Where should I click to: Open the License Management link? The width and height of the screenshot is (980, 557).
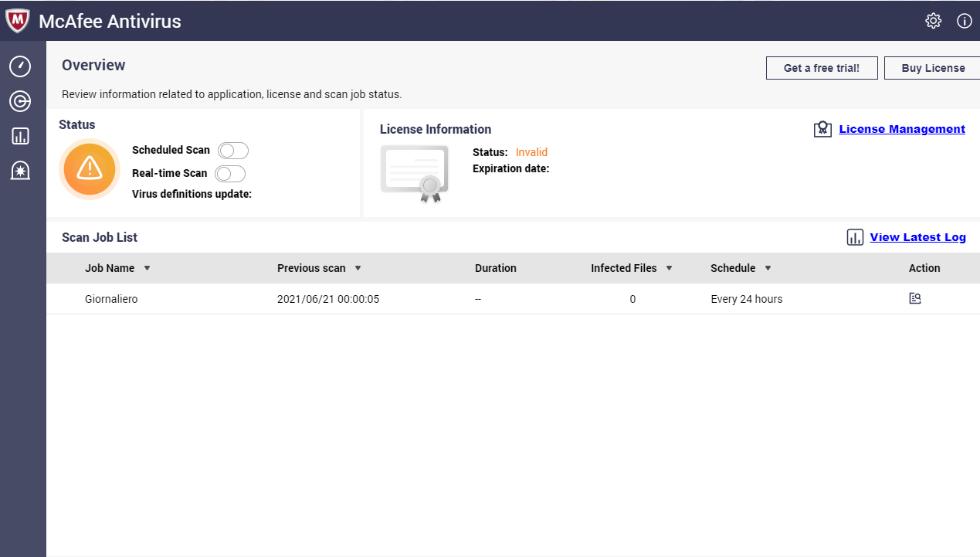click(901, 129)
